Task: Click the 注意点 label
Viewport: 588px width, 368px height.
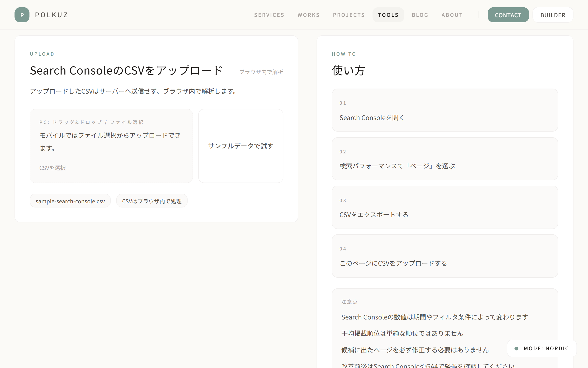Action: point(349,302)
